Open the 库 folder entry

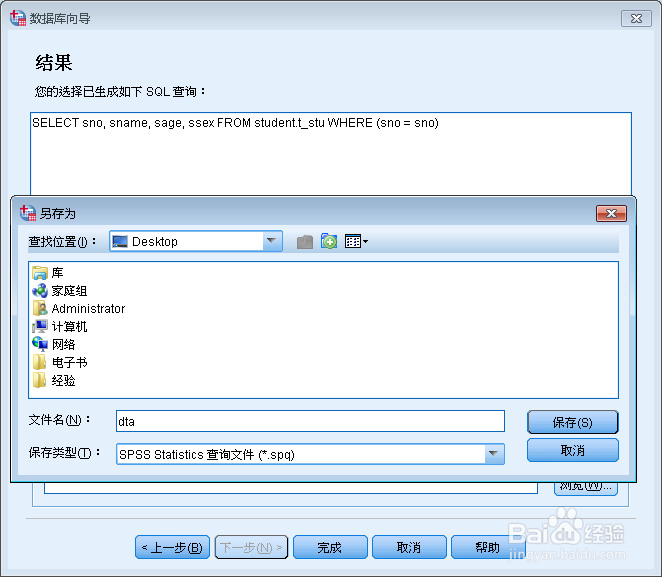click(48, 273)
